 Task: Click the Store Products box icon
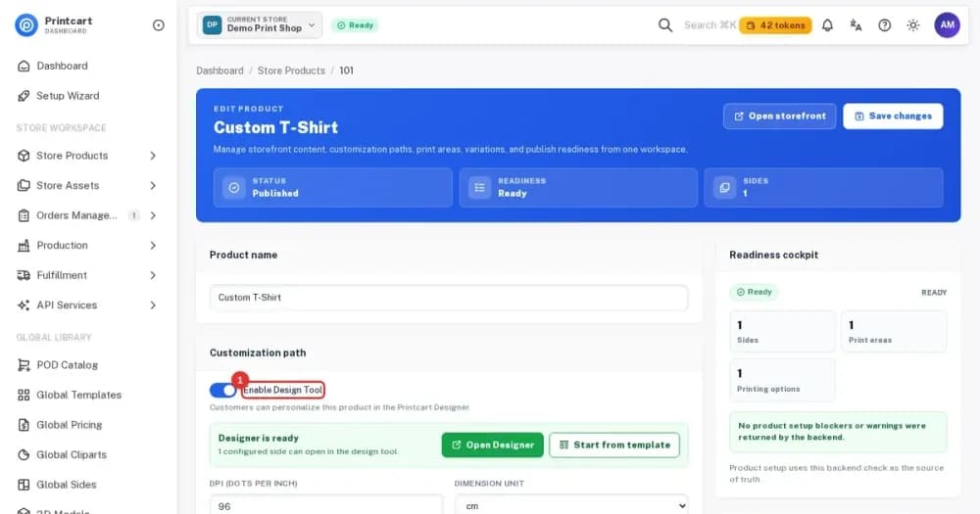tap(24, 156)
